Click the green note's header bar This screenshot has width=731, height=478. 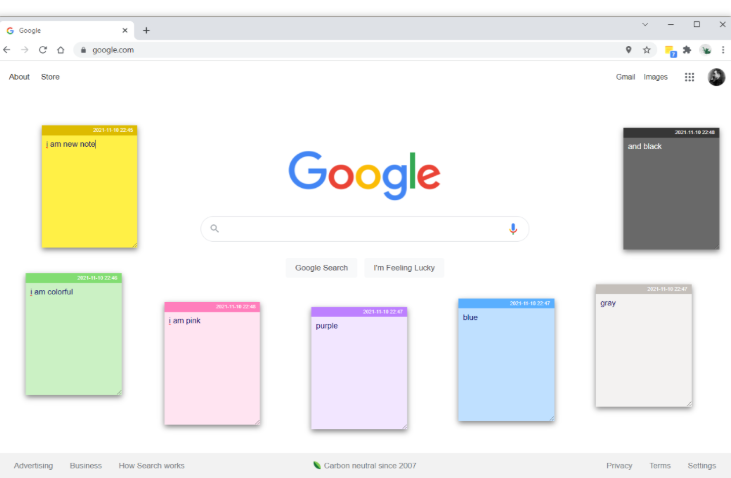74,278
